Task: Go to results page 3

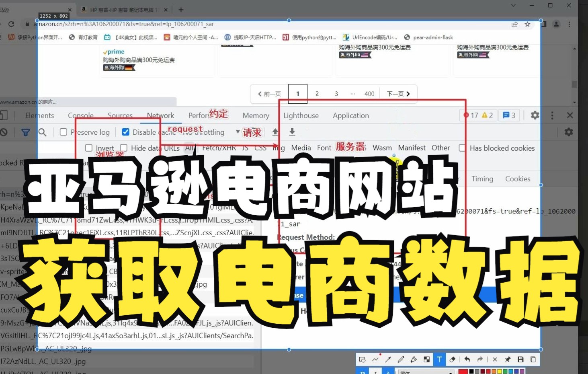Action: coord(336,94)
